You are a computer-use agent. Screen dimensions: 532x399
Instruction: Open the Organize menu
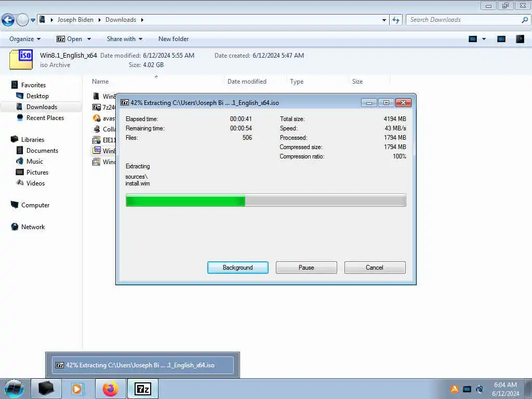[x=25, y=38]
